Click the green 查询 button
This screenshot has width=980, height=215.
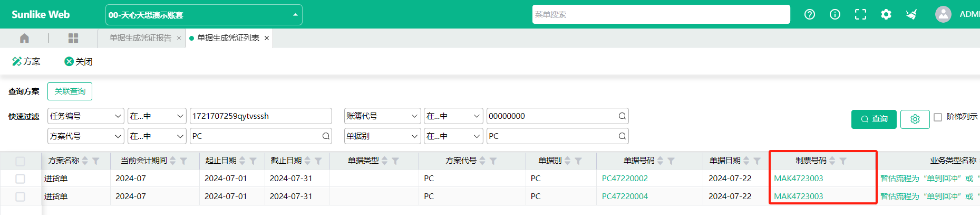(874, 119)
